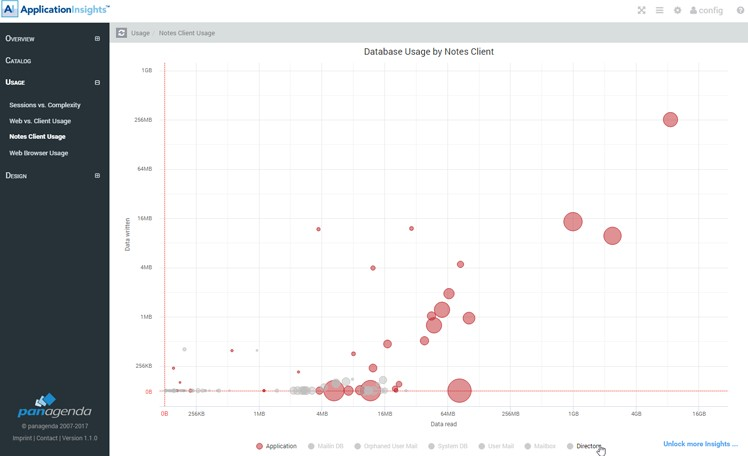Open settings via the gear icon
Image resolution: width=748 pixels, height=456 pixels.
pyautogui.click(x=677, y=10)
